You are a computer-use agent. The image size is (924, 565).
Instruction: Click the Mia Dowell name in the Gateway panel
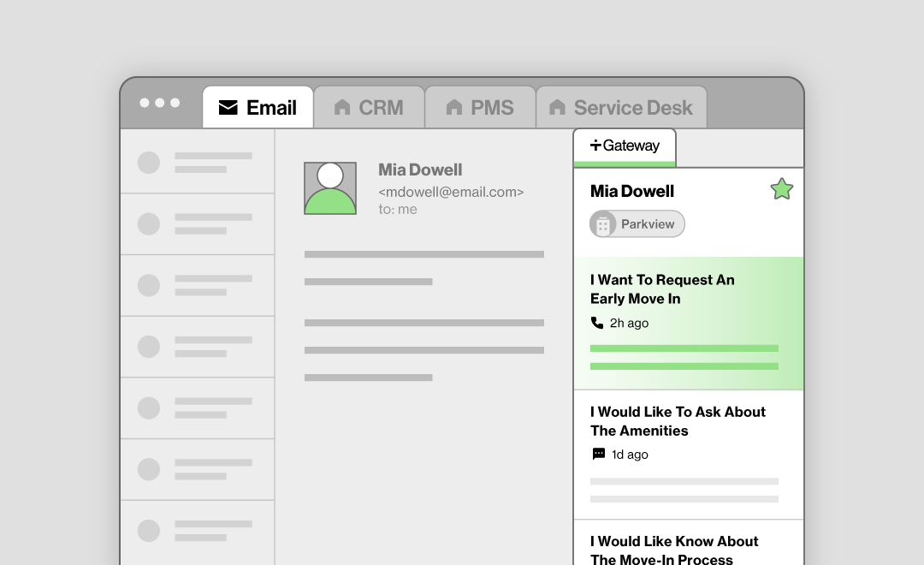(631, 191)
